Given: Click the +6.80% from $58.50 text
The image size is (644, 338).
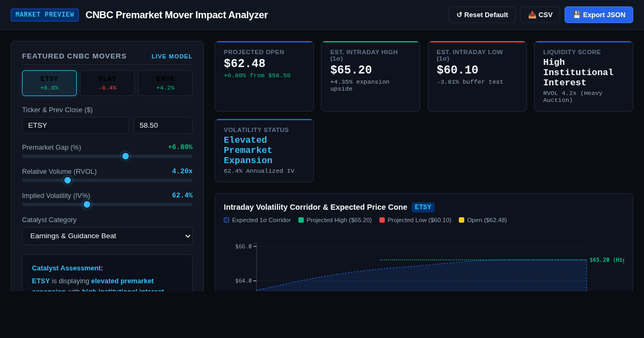Looking at the screenshot, I should tap(257, 76).
